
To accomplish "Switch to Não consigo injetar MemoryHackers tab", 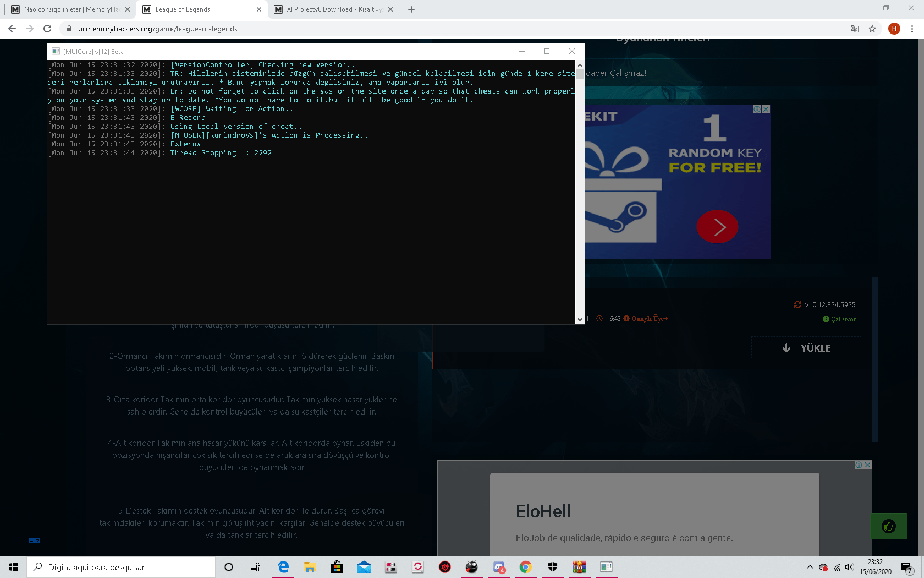I will [70, 9].
